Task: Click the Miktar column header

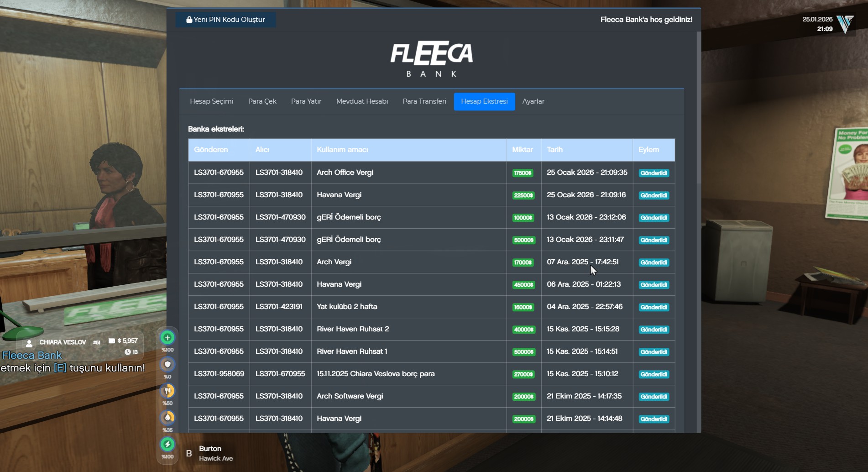Action: click(x=523, y=150)
